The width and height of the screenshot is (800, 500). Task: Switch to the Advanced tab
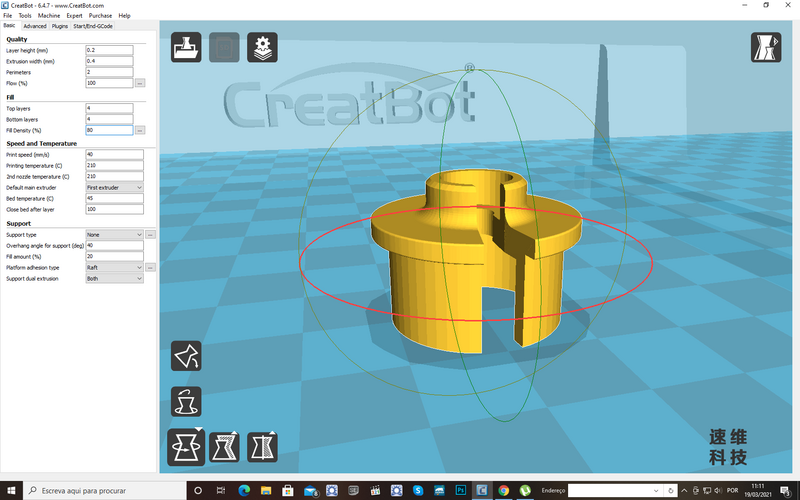(35, 26)
